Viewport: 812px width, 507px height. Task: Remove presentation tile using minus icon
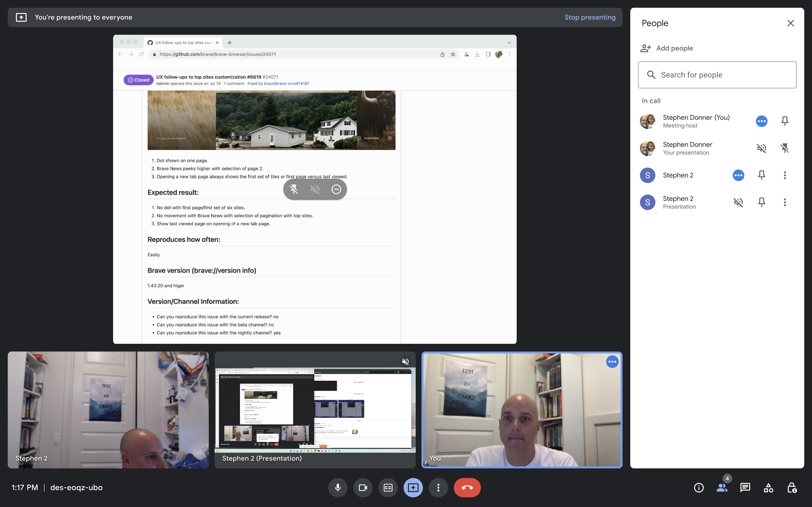pyautogui.click(x=336, y=190)
